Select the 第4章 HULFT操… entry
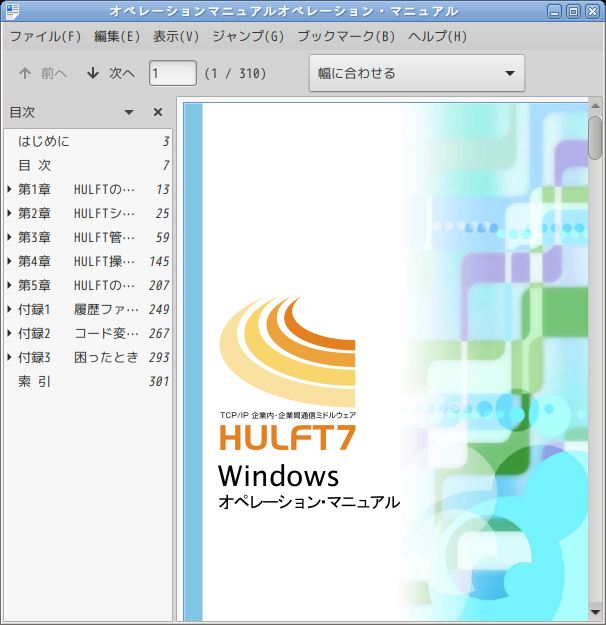 (x=89, y=261)
